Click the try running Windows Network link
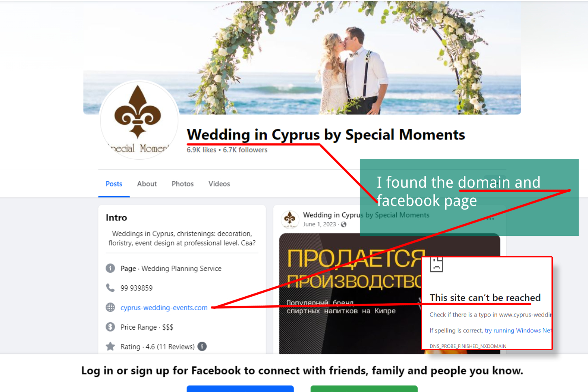The height and width of the screenshot is (392, 588). (518, 331)
